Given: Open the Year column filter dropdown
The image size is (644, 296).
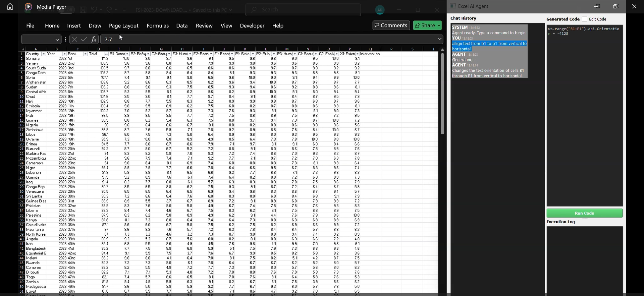Looking at the screenshot, I should [x=64, y=54].
